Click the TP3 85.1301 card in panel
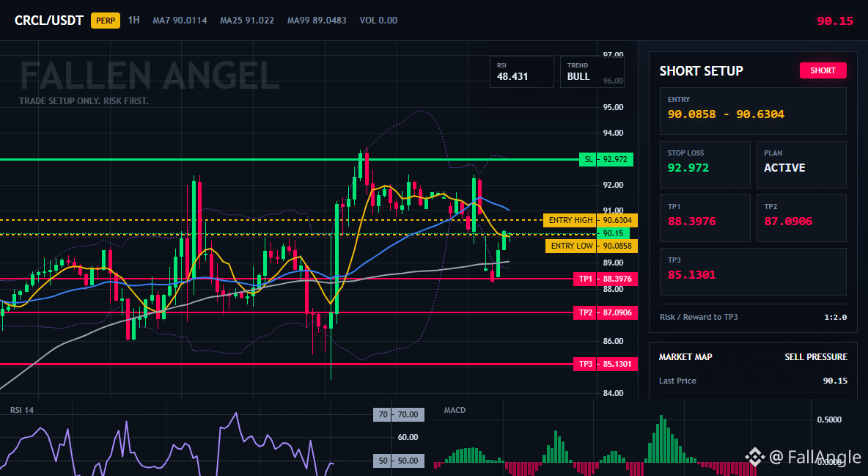This screenshot has width=868, height=476. point(753,271)
